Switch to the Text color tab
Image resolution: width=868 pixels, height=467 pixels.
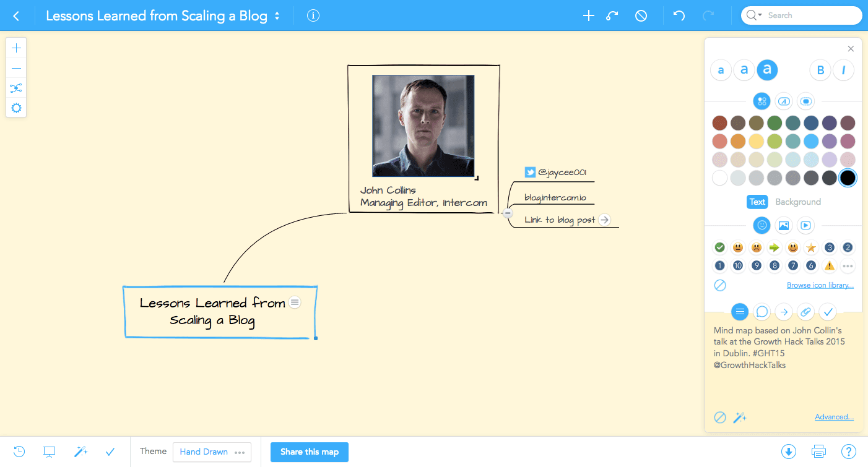click(x=757, y=202)
